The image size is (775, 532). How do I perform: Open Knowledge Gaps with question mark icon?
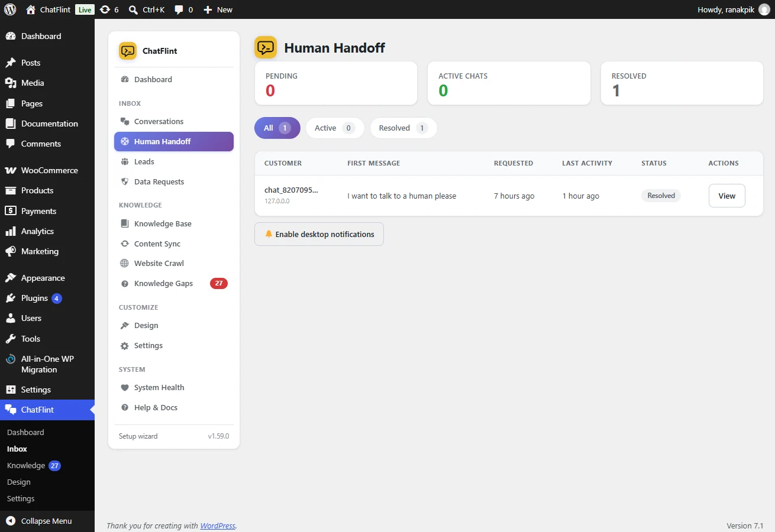point(174,283)
